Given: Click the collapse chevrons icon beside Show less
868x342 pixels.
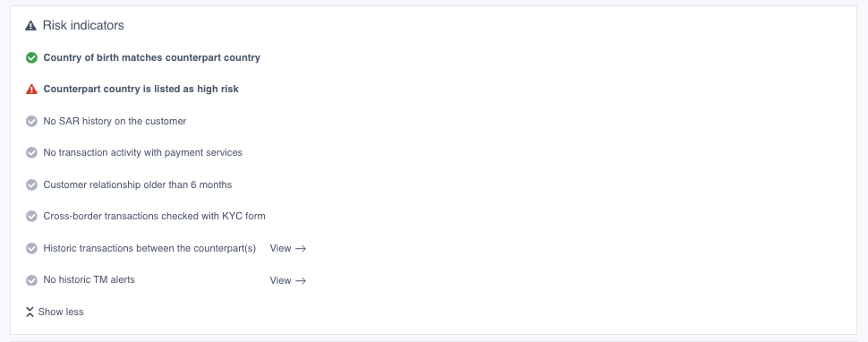Looking at the screenshot, I should (30, 312).
